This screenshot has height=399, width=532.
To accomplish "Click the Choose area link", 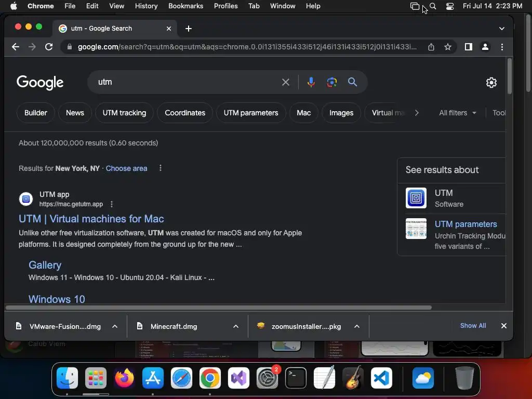I will coord(127,168).
